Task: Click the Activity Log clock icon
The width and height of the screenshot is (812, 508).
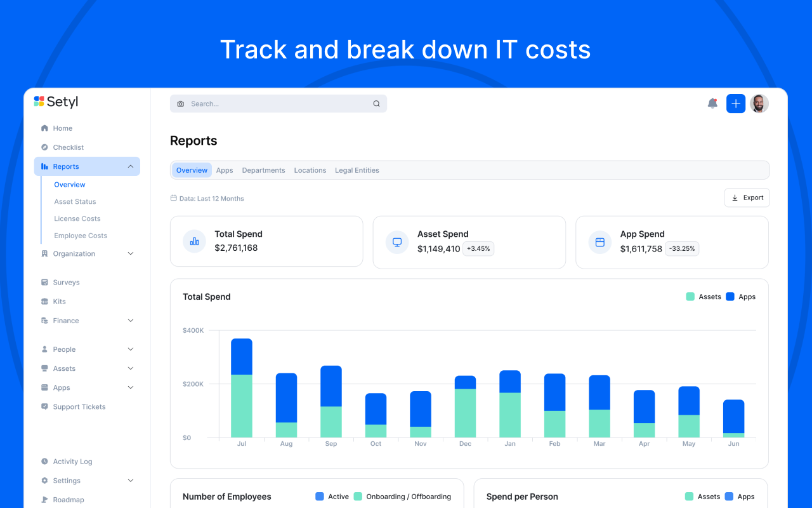Action: tap(44, 462)
